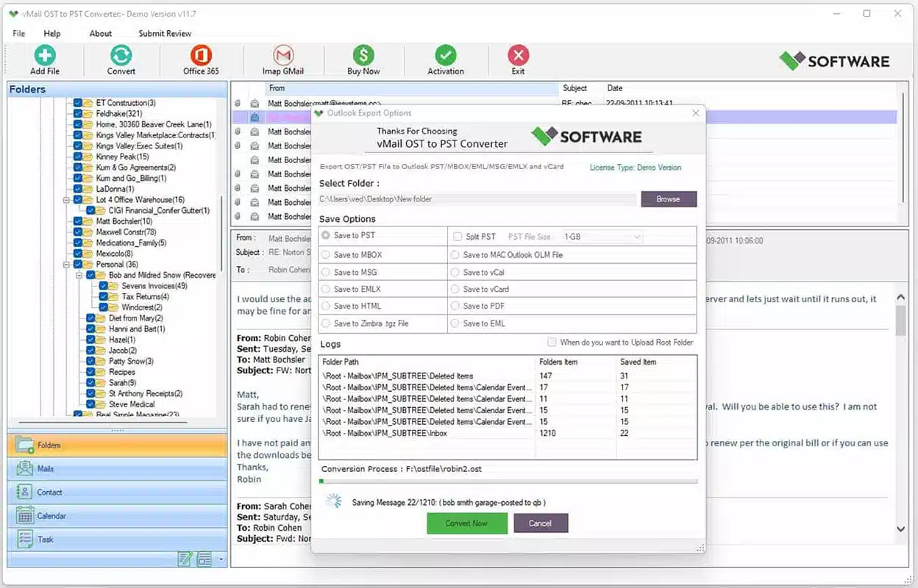This screenshot has width=918, height=588.
Task: Open the Submit Review menu item
Action: tap(165, 33)
